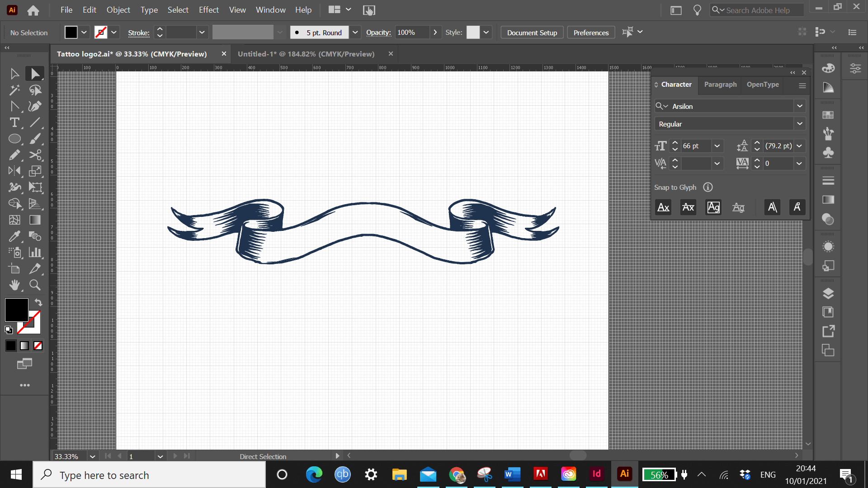Toggle Snap to Glyph angular guides option
Viewport: 868px width, 488px height.
tap(772, 207)
